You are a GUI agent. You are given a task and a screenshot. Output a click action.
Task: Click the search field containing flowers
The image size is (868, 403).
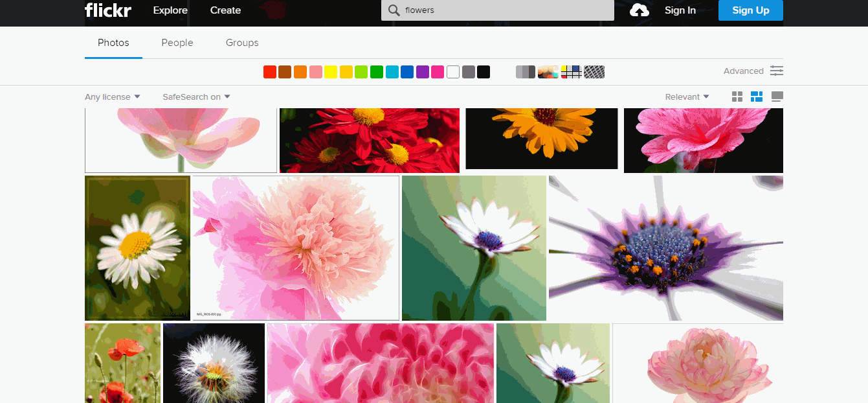point(497,10)
